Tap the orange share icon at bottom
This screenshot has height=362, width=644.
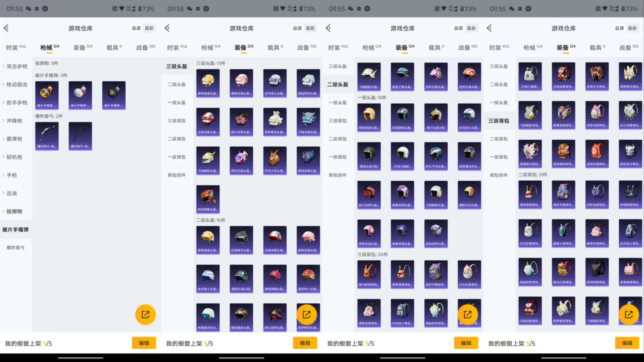click(x=145, y=314)
